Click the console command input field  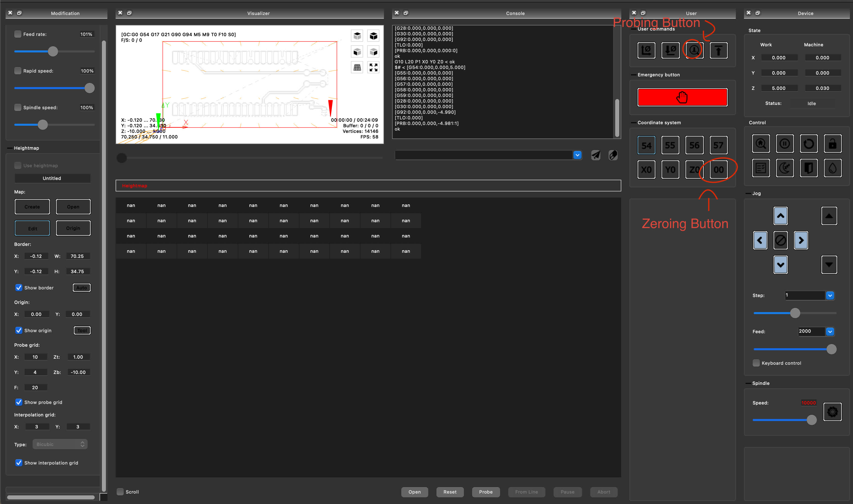(483, 155)
